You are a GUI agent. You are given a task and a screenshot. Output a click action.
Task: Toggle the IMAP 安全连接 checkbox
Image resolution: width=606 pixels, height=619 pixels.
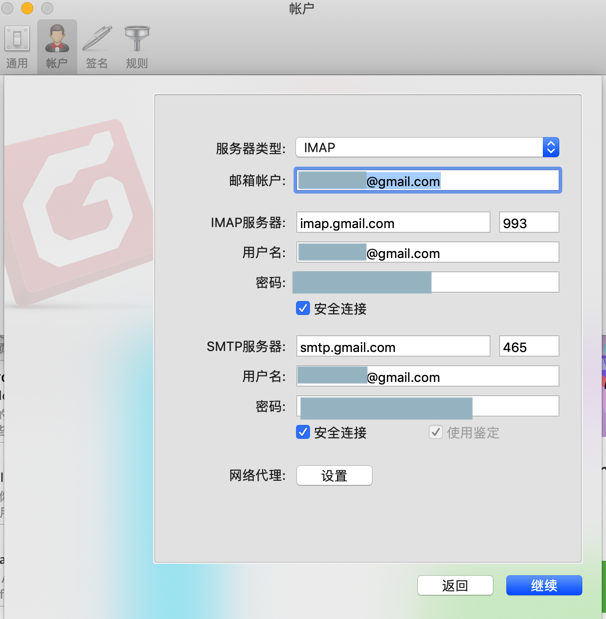(x=303, y=308)
